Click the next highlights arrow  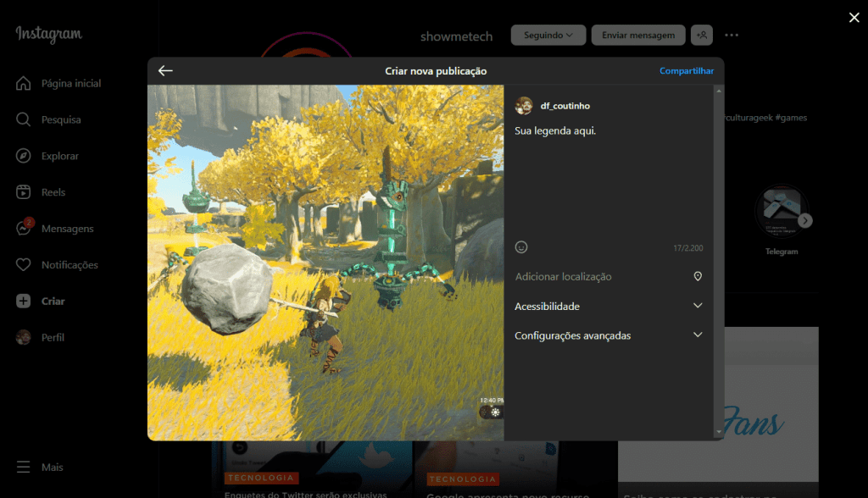pyautogui.click(x=805, y=220)
